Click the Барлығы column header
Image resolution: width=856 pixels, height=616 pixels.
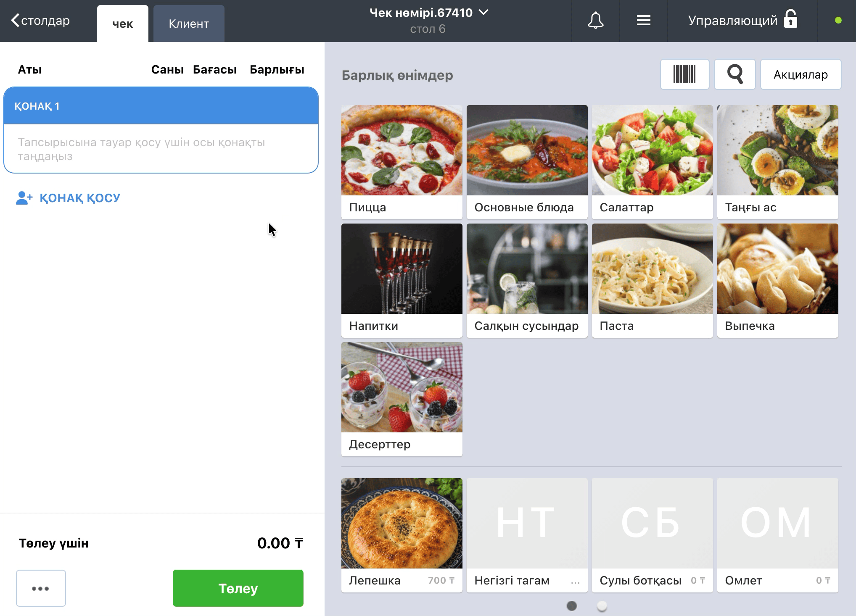(277, 70)
